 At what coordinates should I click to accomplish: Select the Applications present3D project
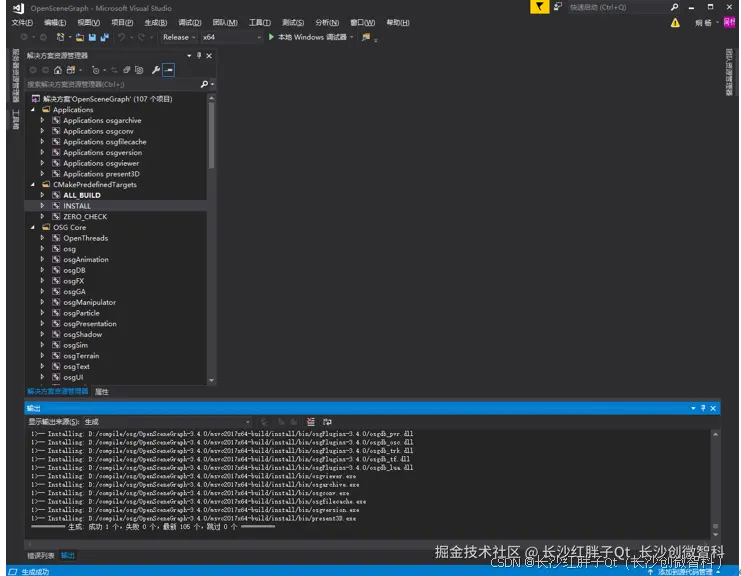click(x=101, y=174)
